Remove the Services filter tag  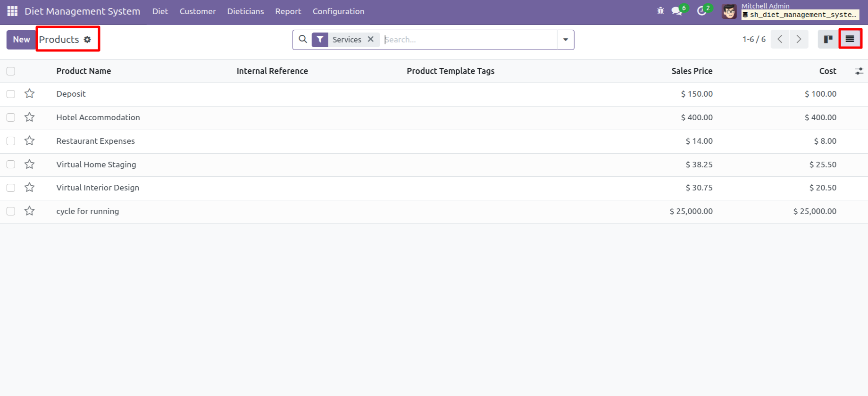(x=371, y=39)
